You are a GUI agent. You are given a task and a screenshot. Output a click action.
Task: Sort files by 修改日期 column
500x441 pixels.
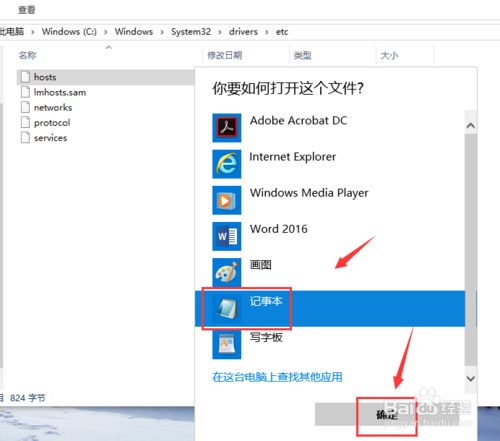(224, 55)
